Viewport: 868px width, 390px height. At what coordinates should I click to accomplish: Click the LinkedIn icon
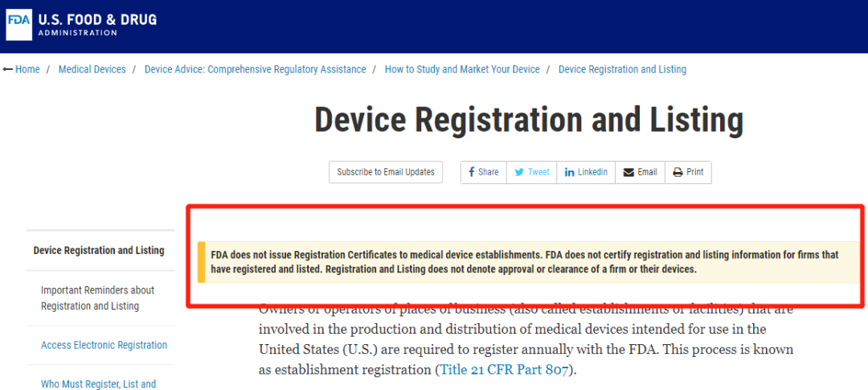(x=570, y=172)
